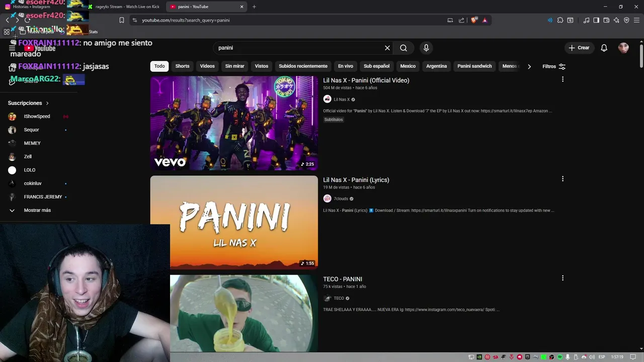Select the Argentina filter chip
The image size is (644, 362).
click(x=436, y=66)
